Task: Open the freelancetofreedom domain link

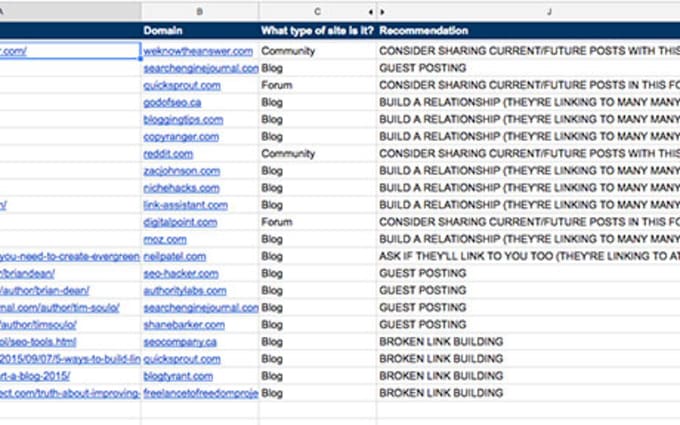Action: [x=201, y=393]
